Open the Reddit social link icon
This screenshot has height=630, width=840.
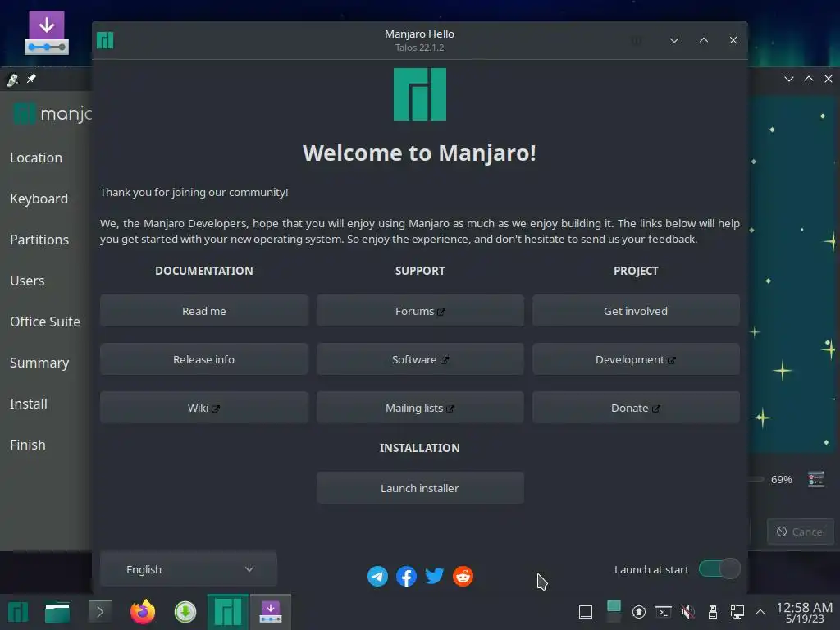point(463,577)
